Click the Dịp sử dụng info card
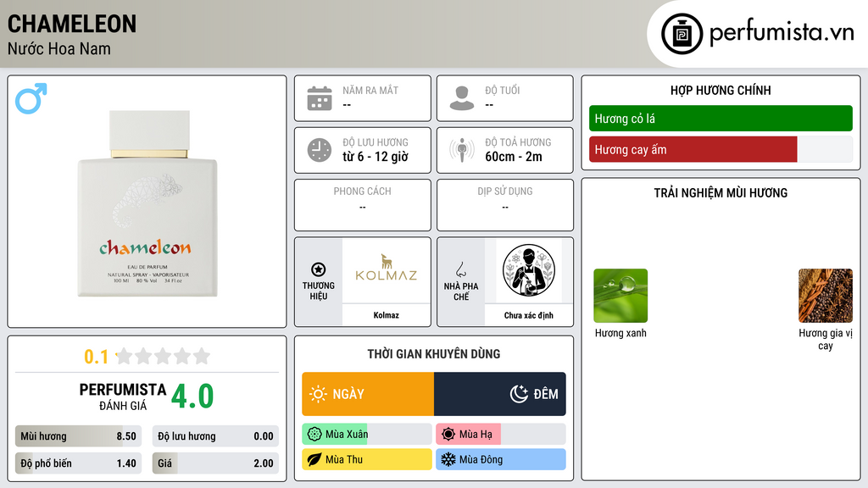Screen dimensions: 868x488 tap(505, 205)
